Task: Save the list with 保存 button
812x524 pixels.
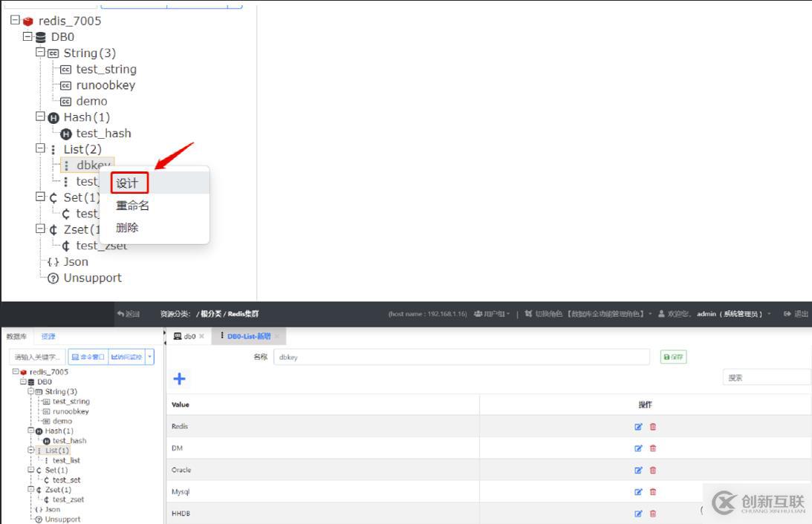Action: tap(673, 357)
